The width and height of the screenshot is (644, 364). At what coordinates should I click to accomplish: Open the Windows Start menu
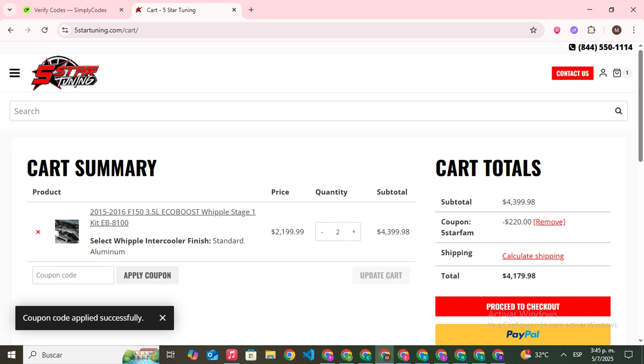[x=12, y=355]
